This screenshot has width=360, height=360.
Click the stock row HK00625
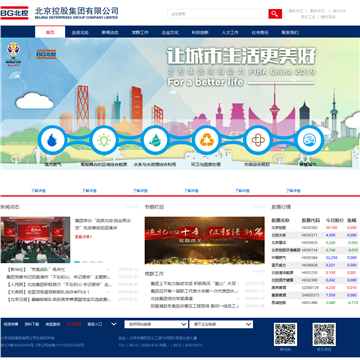point(315,243)
